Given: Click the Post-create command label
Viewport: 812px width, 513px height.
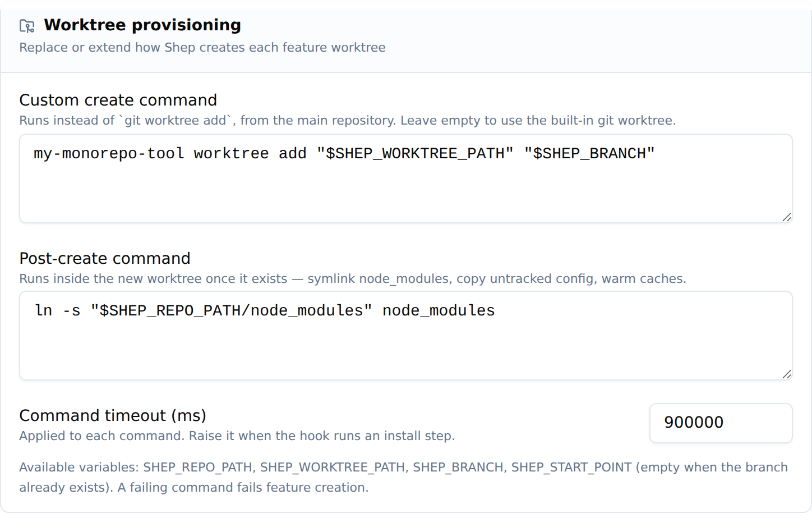Looking at the screenshot, I should tap(105, 258).
